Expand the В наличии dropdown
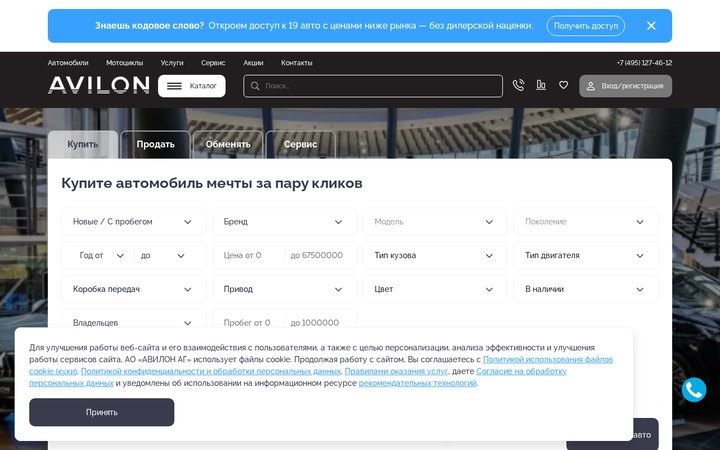This screenshot has width=720, height=450. 586,289
